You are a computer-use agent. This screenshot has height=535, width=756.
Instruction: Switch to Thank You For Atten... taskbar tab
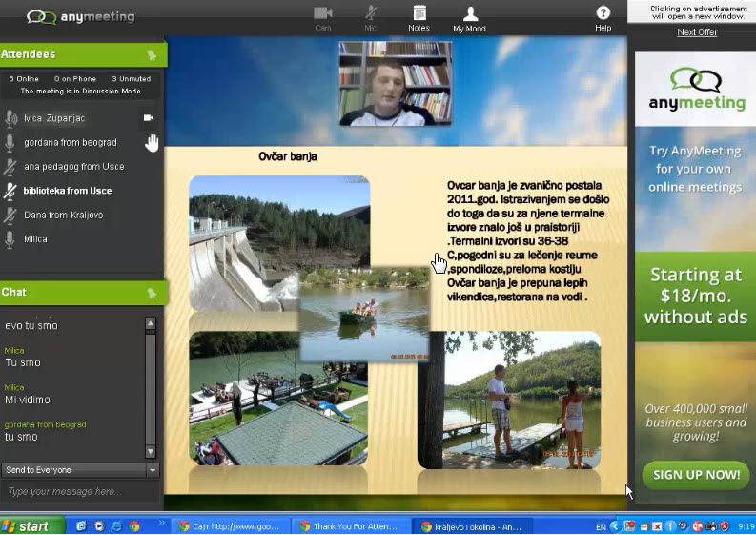tap(353, 526)
